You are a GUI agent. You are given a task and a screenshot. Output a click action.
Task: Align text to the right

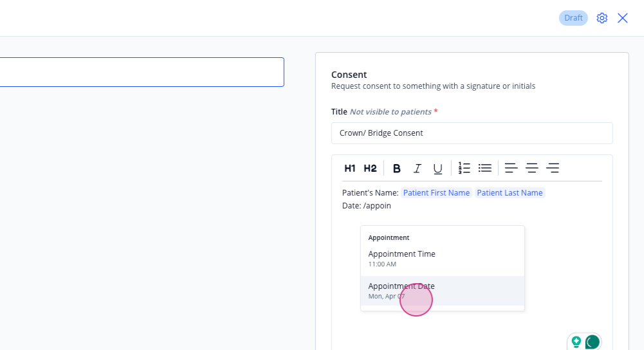click(553, 168)
